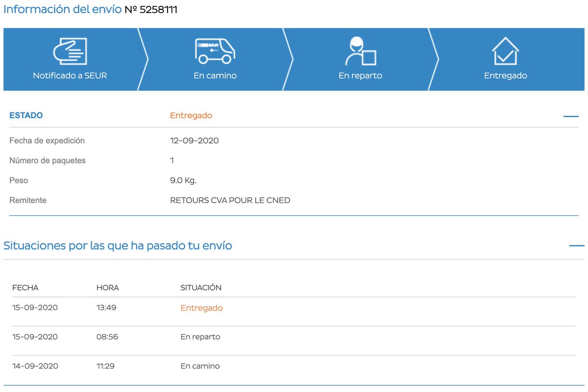Collapse the Situaciones shipment history section
This screenshot has width=588, height=392.
[x=577, y=245]
